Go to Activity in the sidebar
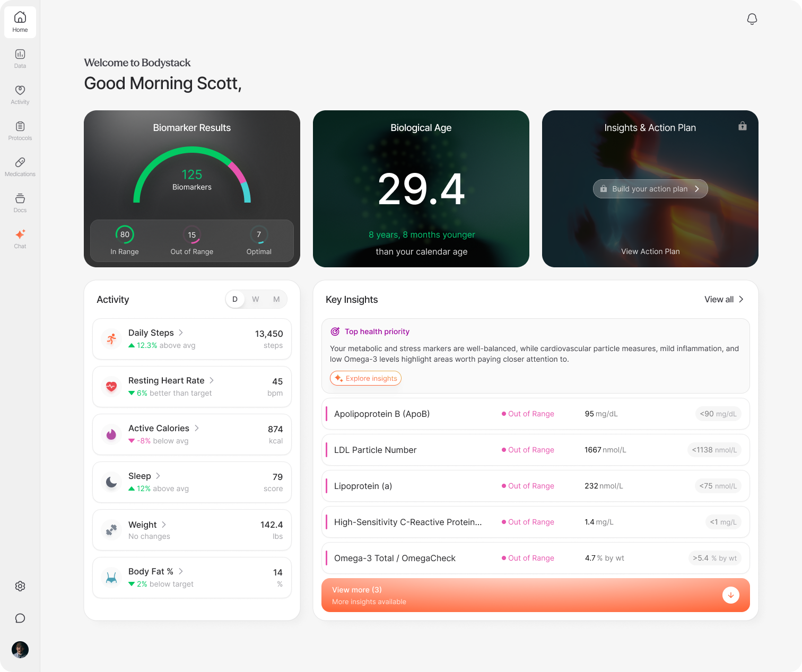The width and height of the screenshot is (802, 672). tap(20, 94)
